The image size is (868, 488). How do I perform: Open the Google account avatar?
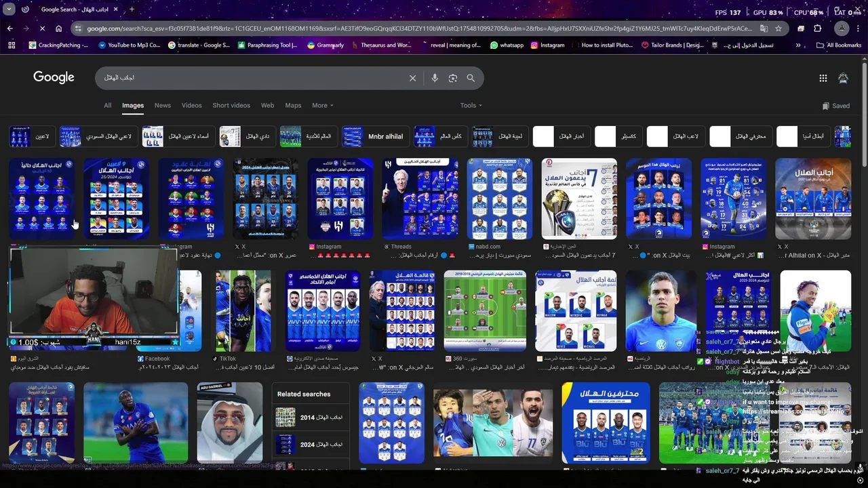coord(843,78)
